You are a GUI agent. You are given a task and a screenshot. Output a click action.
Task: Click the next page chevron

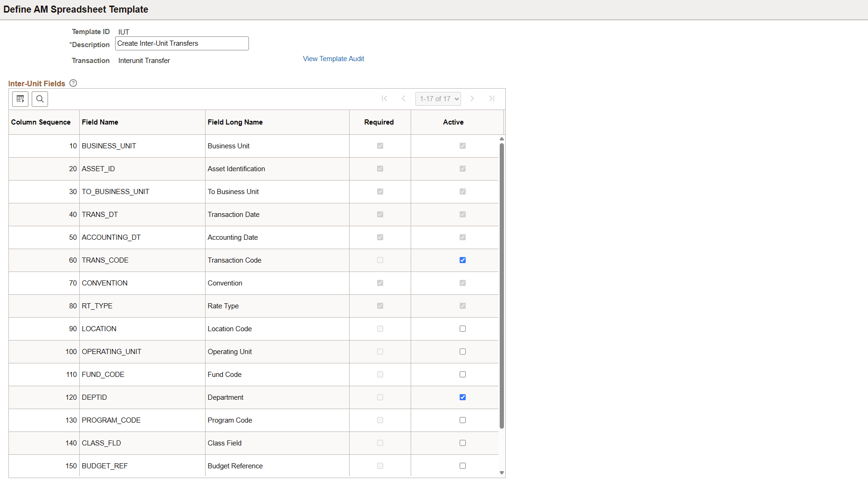[472, 98]
